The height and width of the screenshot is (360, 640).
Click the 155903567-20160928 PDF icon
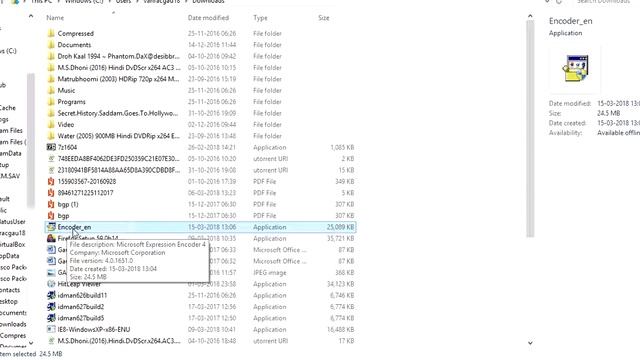pyautogui.click(x=51, y=182)
